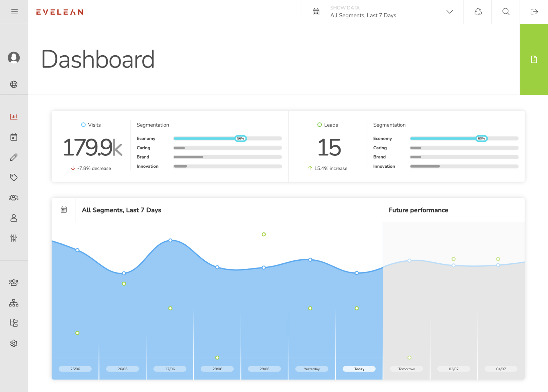Click the Visits Caring segmentation bar
Screen dimensions: 548x392
tap(227, 148)
